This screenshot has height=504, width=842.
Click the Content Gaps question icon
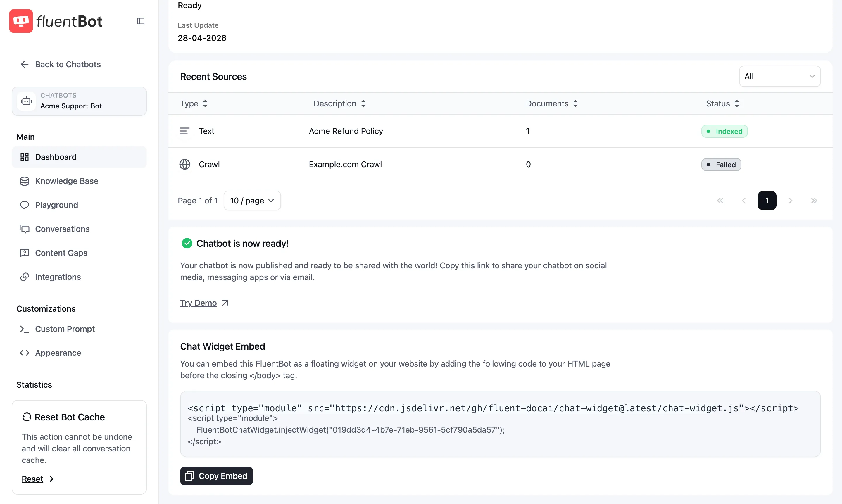pyautogui.click(x=25, y=253)
